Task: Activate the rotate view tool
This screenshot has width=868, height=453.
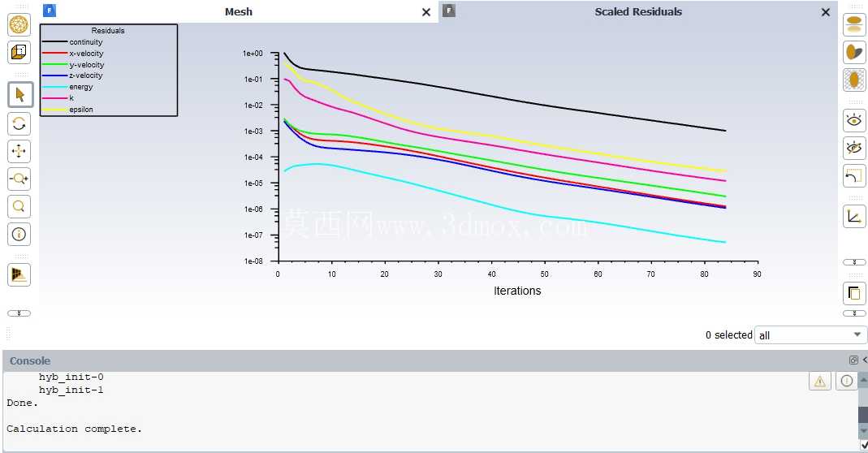Action: coord(19,123)
